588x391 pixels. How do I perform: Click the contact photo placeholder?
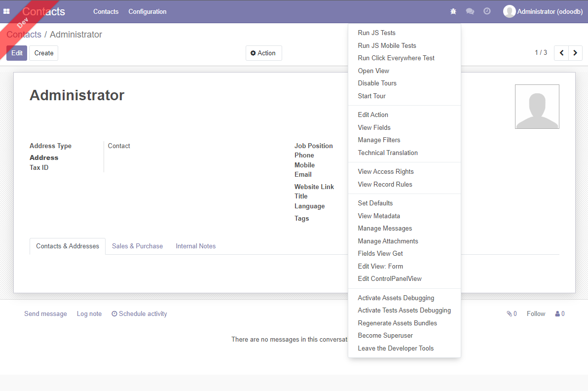[x=537, y=106]
